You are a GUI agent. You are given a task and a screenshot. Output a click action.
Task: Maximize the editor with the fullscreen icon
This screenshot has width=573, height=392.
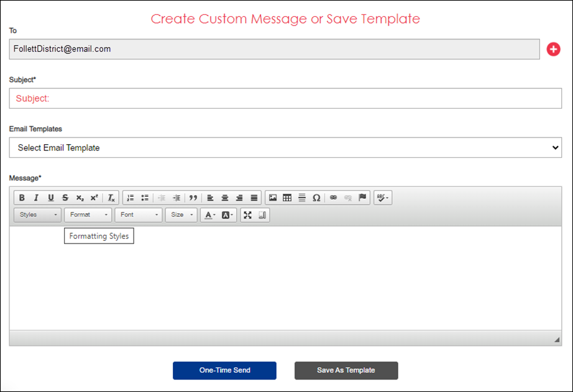pyautogui.click(x=248, y=215)
